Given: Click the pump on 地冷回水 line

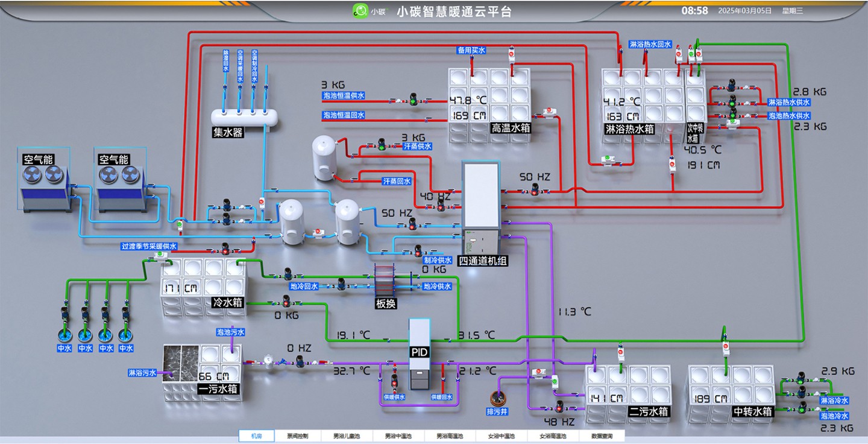Looking at the screenshot, I should click(x=341, y=283).
